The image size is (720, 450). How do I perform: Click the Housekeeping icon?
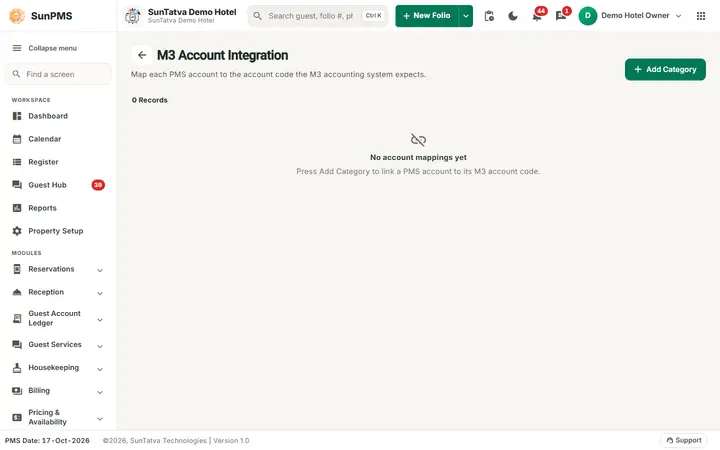tap(17, 367)
